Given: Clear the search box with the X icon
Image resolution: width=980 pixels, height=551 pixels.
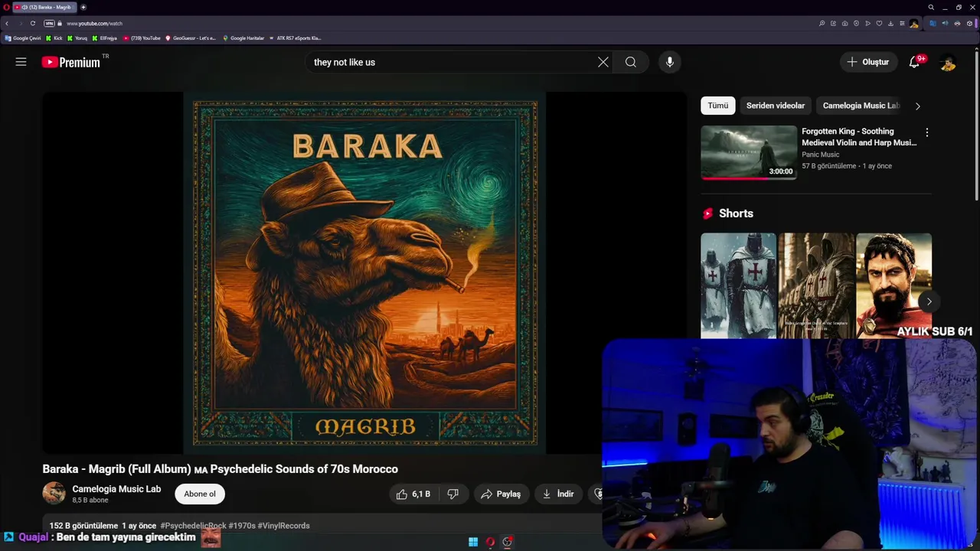Looking at the screenshot, I should coord(603,62).
